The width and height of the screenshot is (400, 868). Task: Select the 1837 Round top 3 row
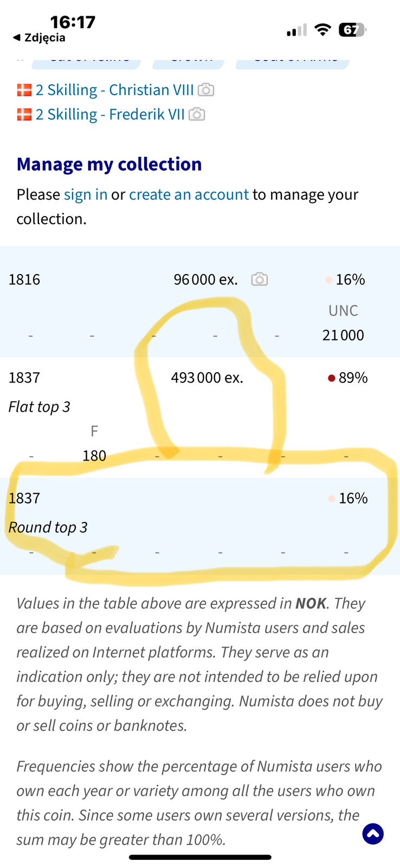tap(24, 498)
